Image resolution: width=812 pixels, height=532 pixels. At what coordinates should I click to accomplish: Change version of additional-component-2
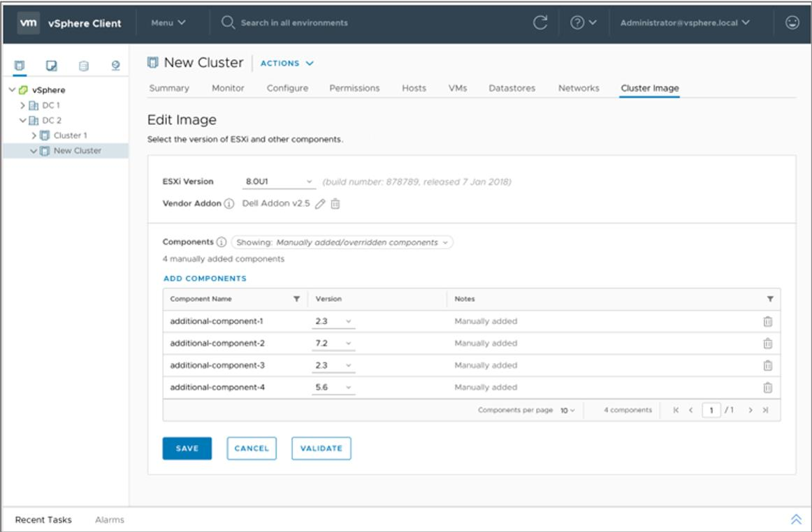pyautogui.click(x=333, y=343)
